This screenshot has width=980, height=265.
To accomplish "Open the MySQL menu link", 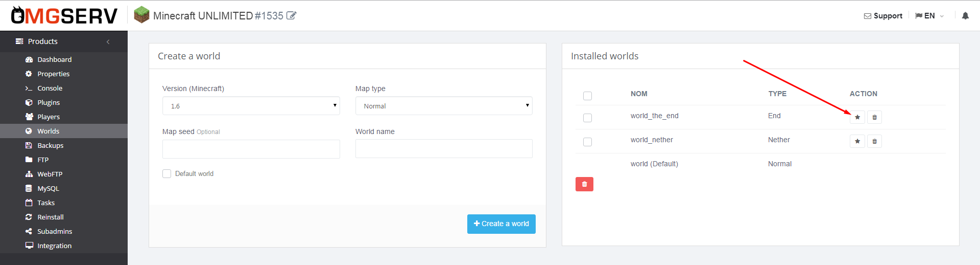I will click(x=49, y=189).
